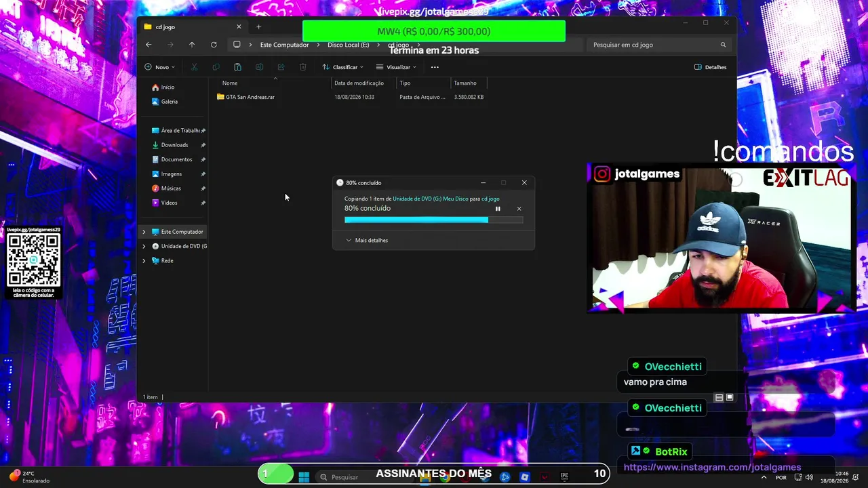Image resolution: width=868 pixels, height=488 pixels.
Task: Click the Unidade de DVD (G:) Meu Disco link
Action: (x=431, y=199)
